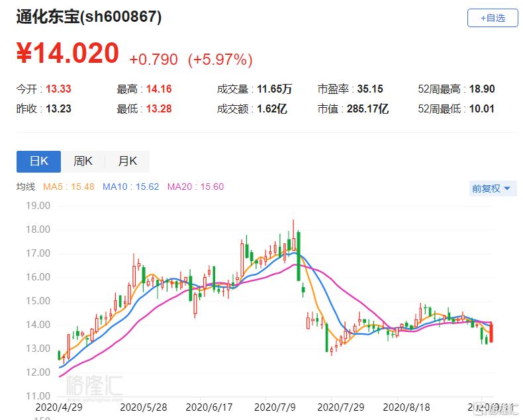Click the 2020/5/28 date axis label
The width and height of the screenshot is (523, 420).
click(x=144, y=407)
